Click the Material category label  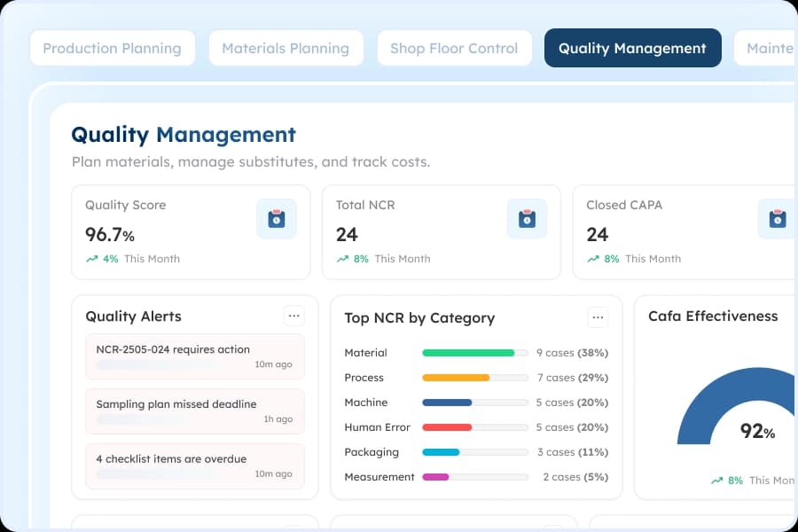tap(365, 353)
